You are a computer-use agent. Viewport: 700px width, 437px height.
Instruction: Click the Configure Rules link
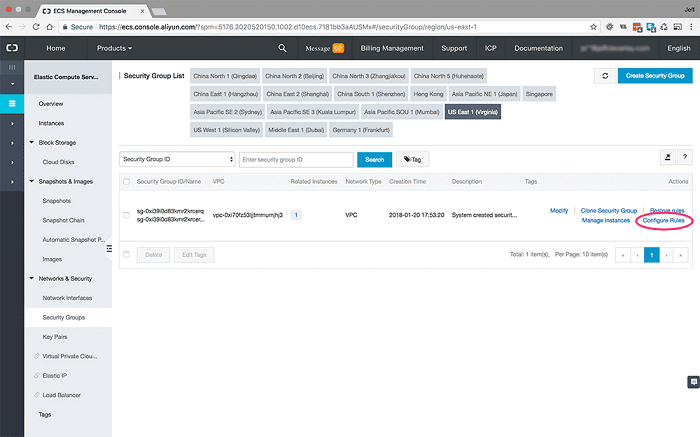tap(663, 221)
